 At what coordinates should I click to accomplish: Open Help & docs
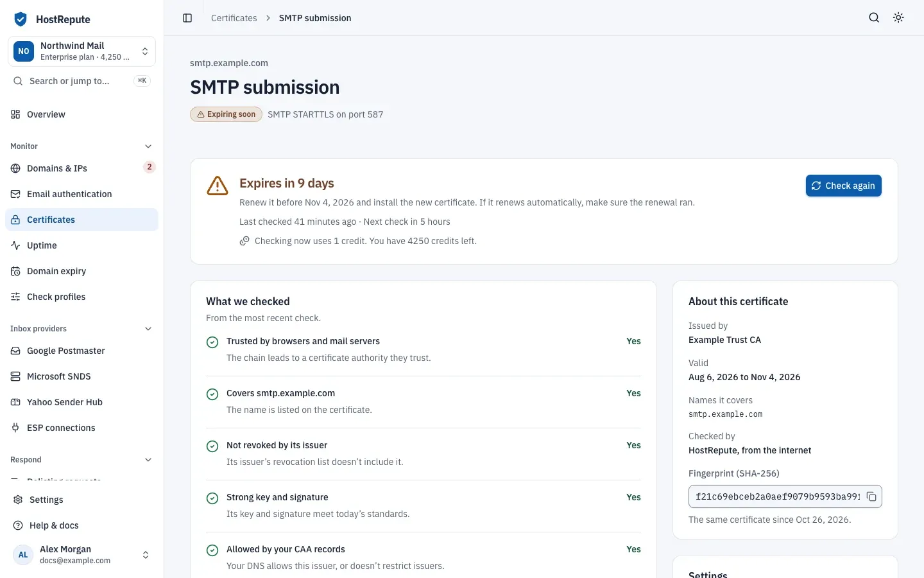point(81,525)
